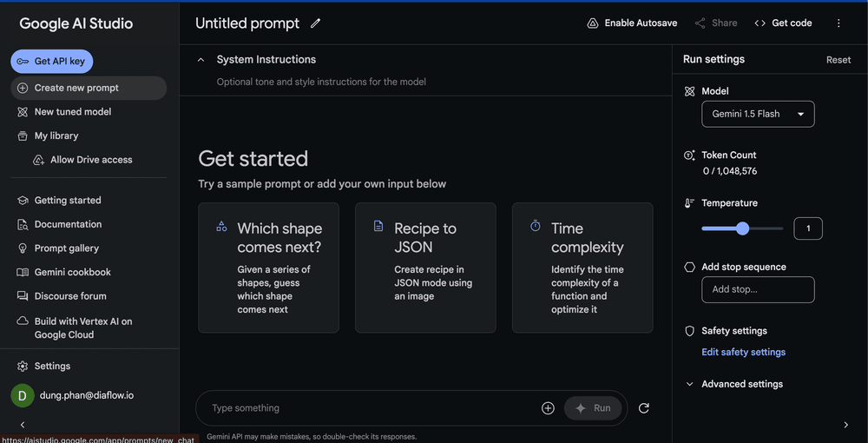Click the pencil icon to rename the prompt

pyautogui.click(x=315, y=23)
